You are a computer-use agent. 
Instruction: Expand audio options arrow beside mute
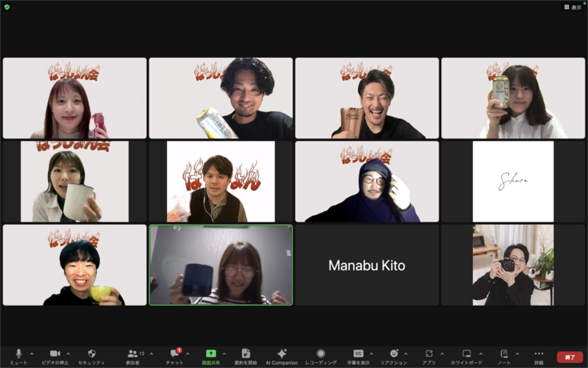(x=32, y=354)
